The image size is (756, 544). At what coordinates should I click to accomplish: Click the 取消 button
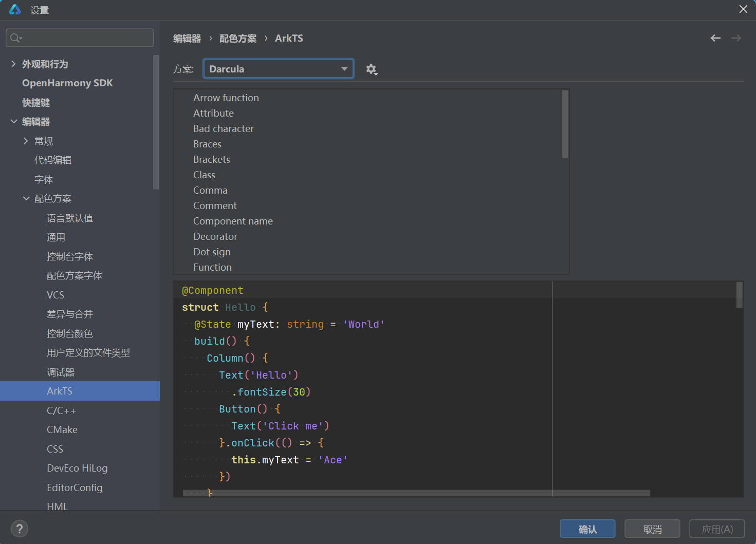pyautogui.click(x=652, y=529)
